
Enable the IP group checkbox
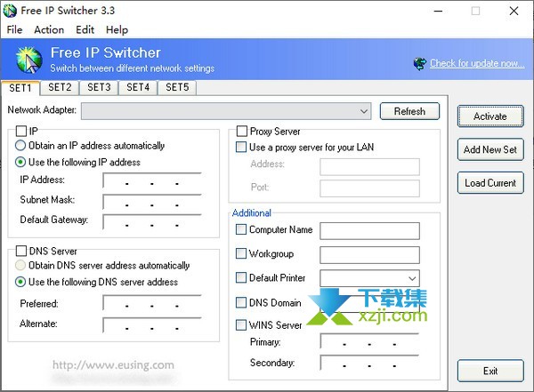(x=21, y=131)
